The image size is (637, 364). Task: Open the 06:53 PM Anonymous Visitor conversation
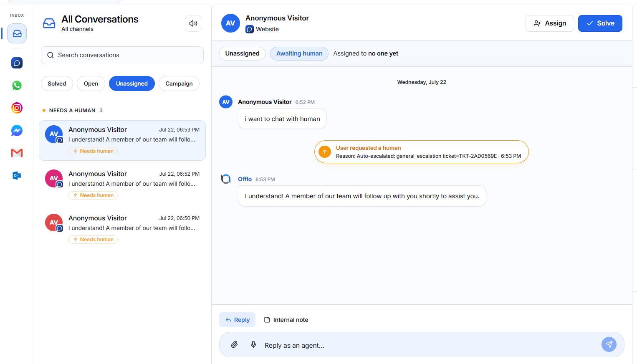coord(122,140)
